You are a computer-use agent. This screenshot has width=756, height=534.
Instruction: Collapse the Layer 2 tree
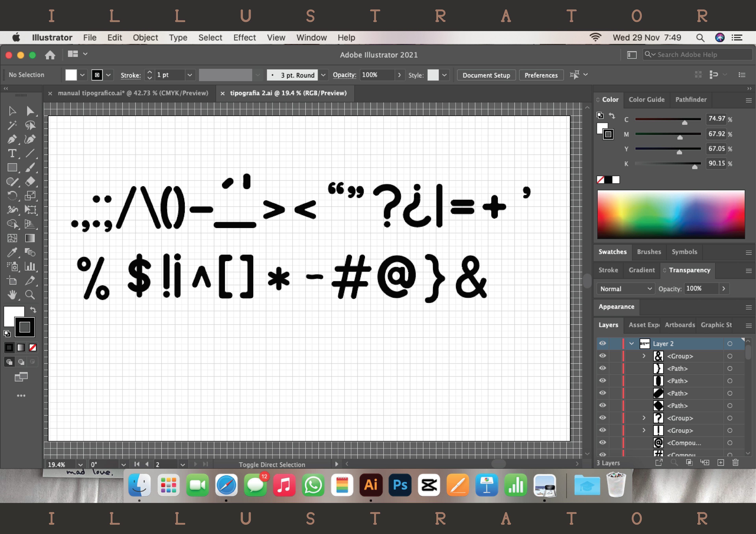point(631,343)
